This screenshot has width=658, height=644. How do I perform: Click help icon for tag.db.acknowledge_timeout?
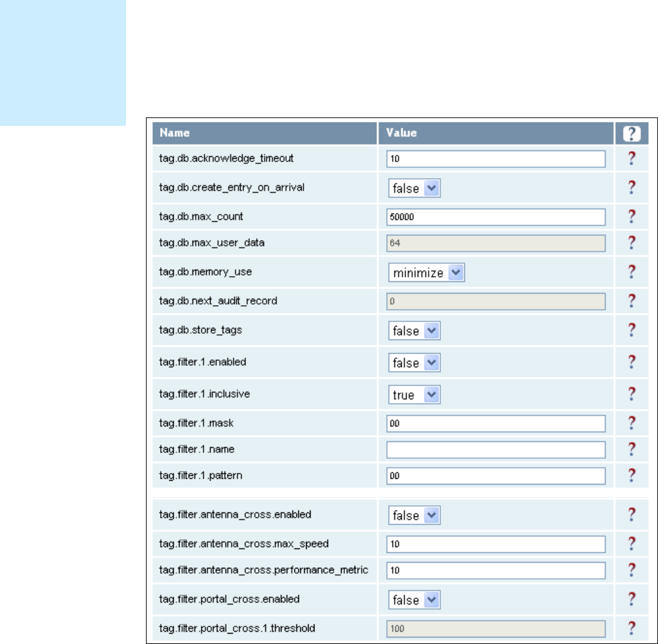tap(632, 159)
